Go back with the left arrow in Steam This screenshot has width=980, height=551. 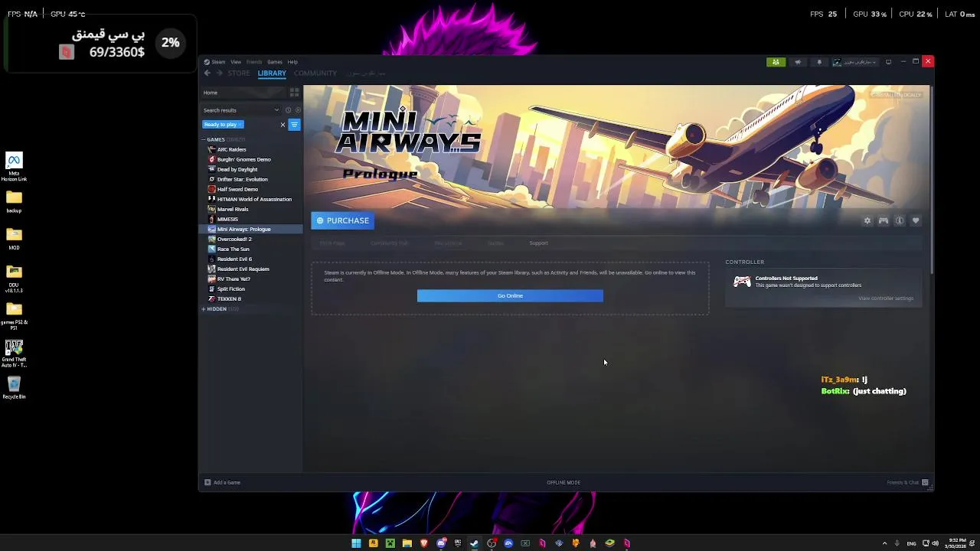pos(207,73)
